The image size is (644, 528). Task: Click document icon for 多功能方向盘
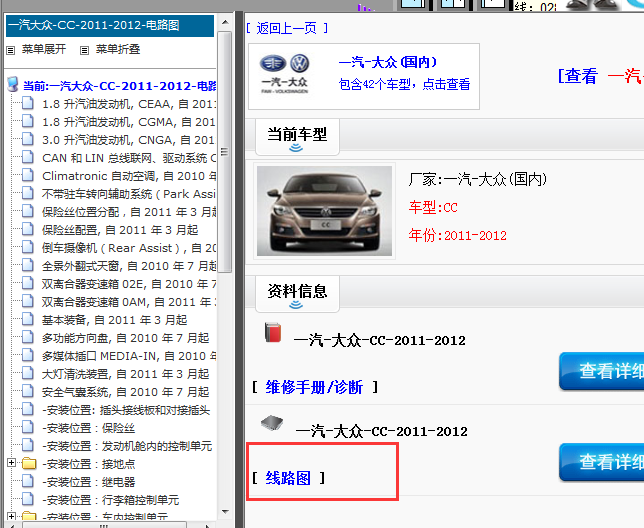click(x=28, y=337)
